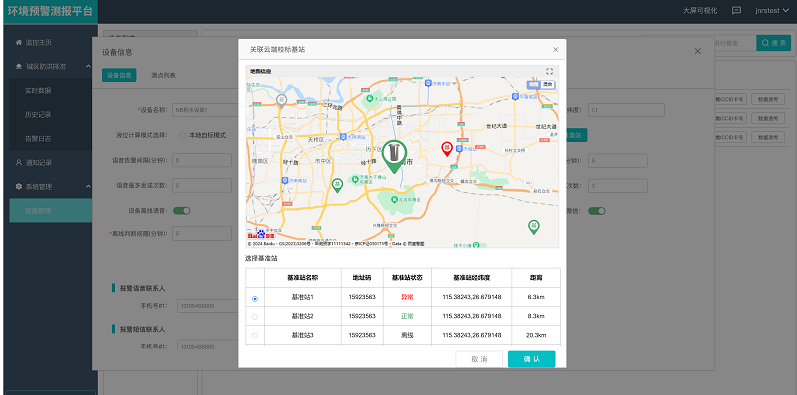797x395 pixels.
Task: Toggle 设备离线语音 switch
Action: [x=181, y=210]
